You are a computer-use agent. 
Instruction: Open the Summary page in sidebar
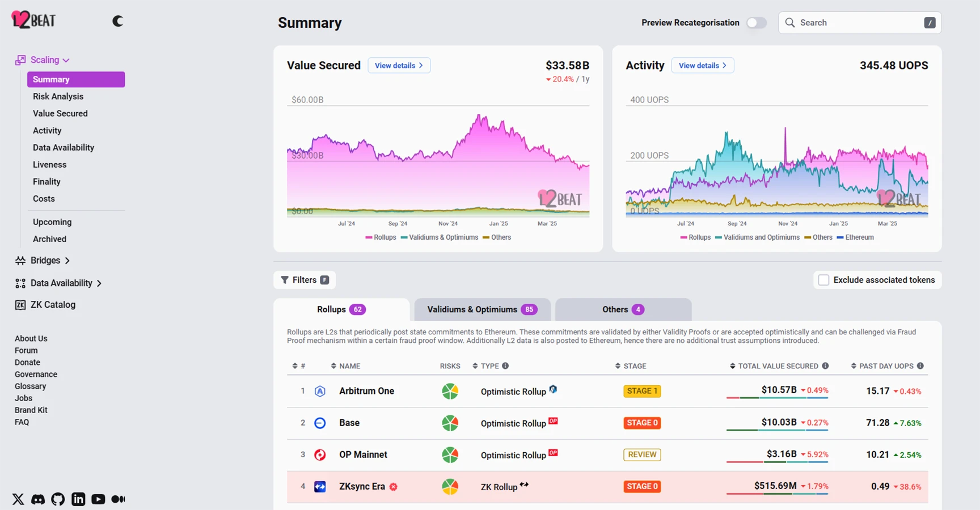tap(76, 79)
